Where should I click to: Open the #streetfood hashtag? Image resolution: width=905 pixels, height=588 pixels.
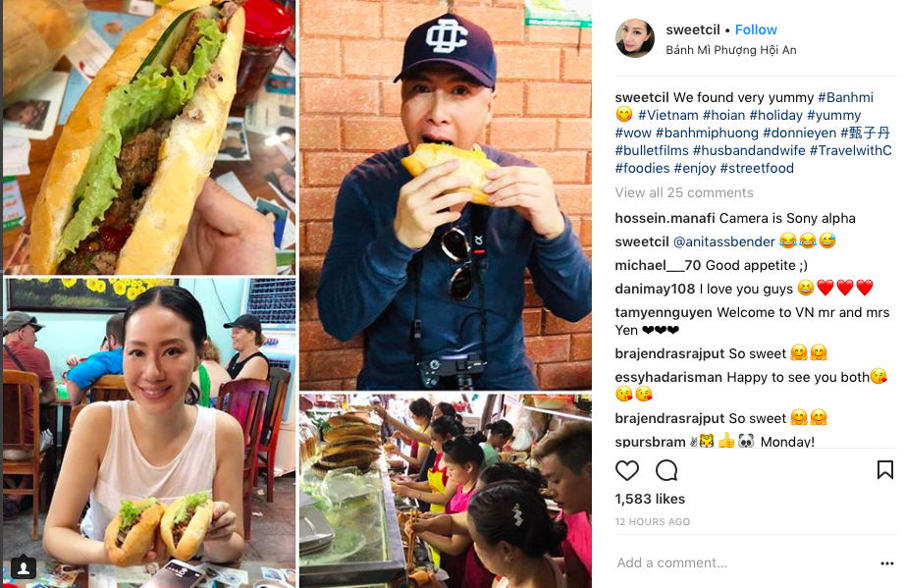(757, 169)
